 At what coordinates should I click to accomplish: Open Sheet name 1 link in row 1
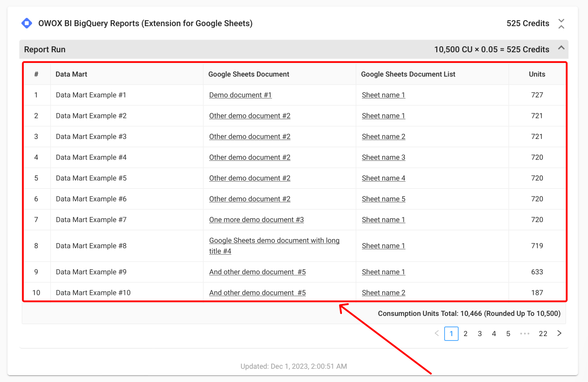click(384, 95)
